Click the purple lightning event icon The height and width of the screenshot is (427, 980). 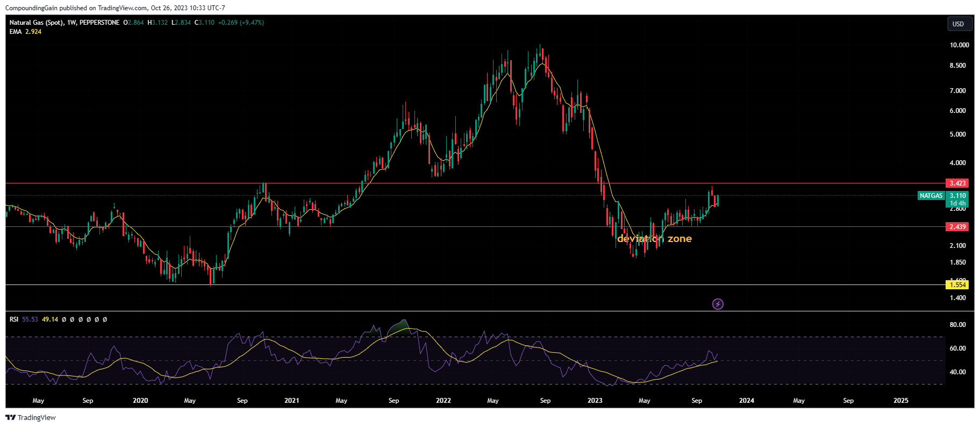pyautogui.click(x=718, y=304)
